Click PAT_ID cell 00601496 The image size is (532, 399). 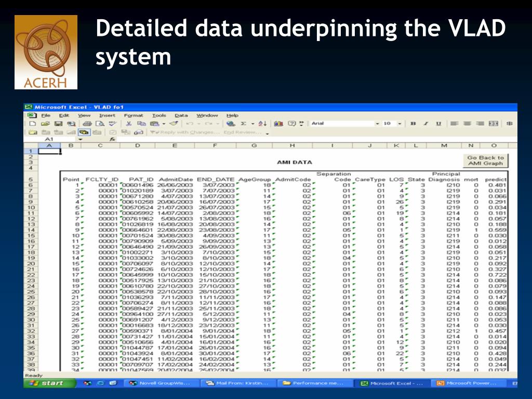(x=138, y=185)
